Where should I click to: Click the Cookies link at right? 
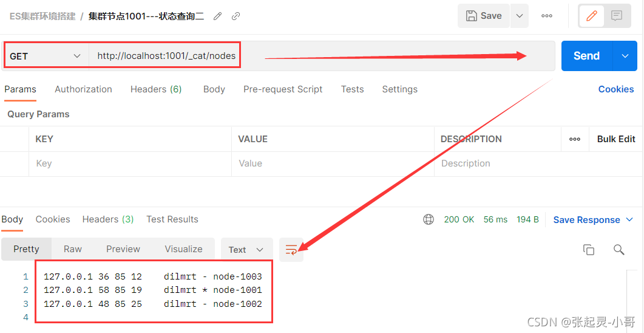616,89
